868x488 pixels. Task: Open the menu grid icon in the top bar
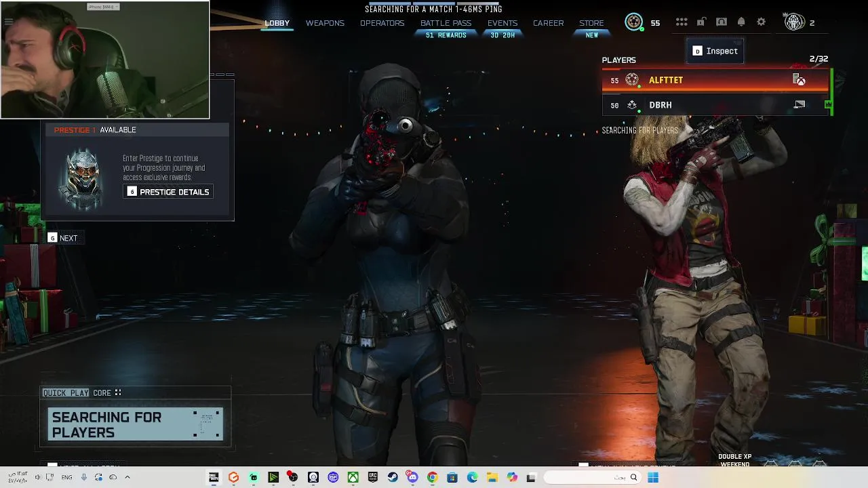pos(682,22)
